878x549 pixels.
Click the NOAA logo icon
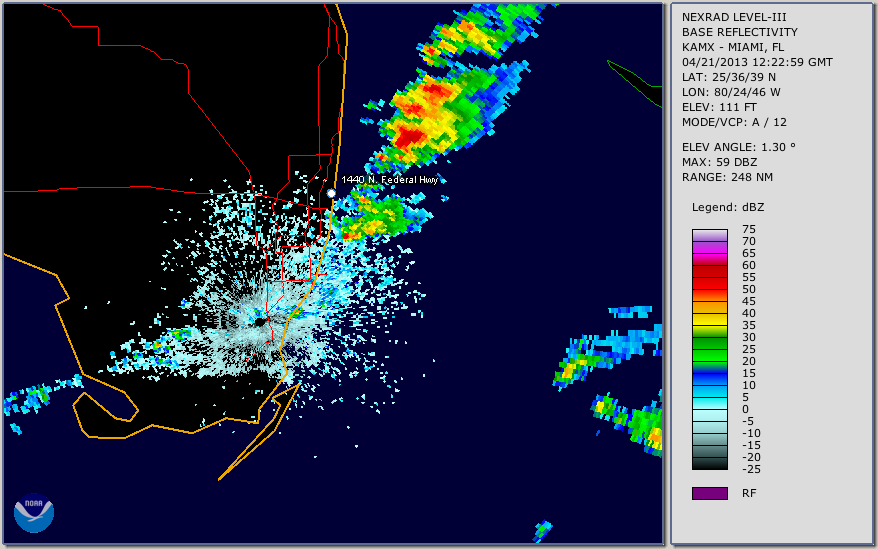pos(34,513)
